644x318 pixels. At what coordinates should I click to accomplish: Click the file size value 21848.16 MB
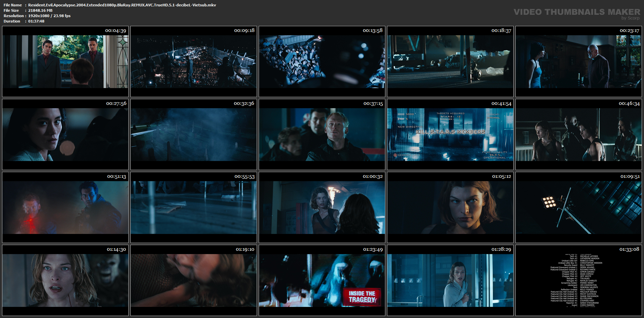[x=40, y=10]
